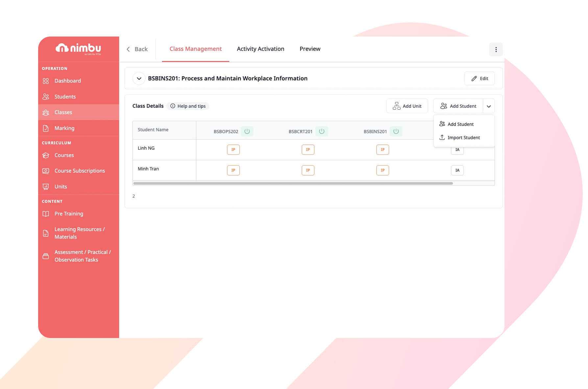Click the table's horizontal scrollbar
The height and width of the screenshot is (389, 588).
tap(293, 183)
